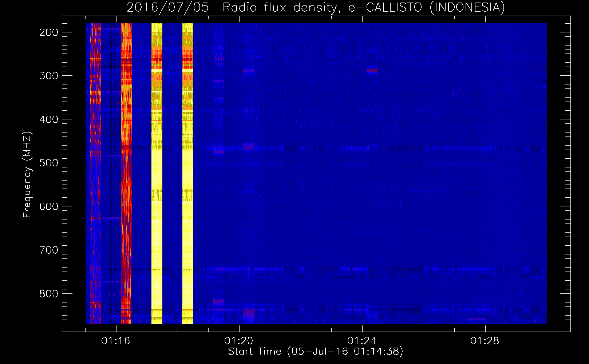Select the 'Frequency (MHZ)' y-axis label

tap(27, 174)
